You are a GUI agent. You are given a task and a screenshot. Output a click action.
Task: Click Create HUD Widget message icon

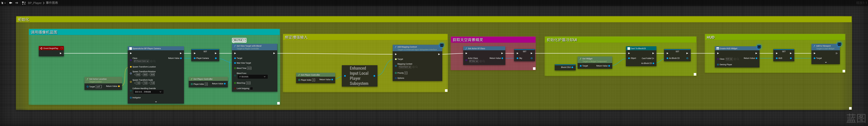[759, 47]
